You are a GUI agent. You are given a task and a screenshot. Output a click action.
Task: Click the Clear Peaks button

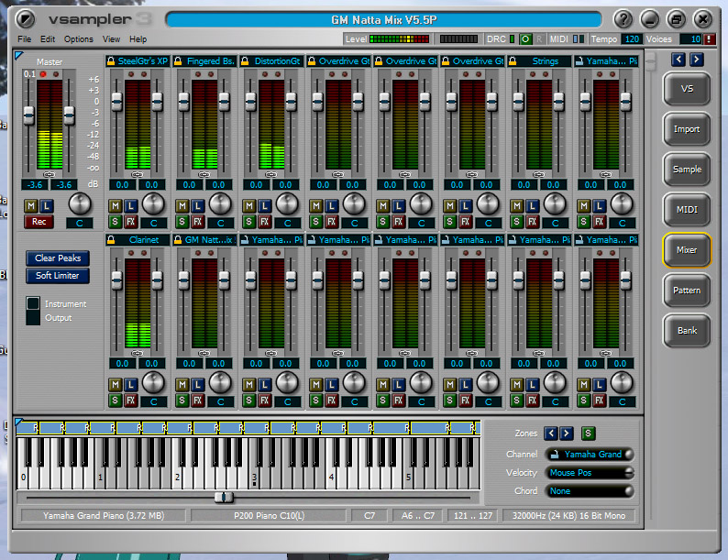click(58, 258)
